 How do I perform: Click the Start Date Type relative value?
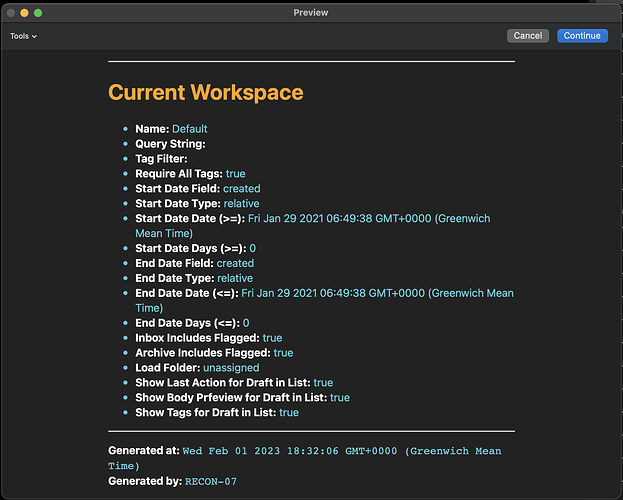pyautogui.click(x=241, y=203)
